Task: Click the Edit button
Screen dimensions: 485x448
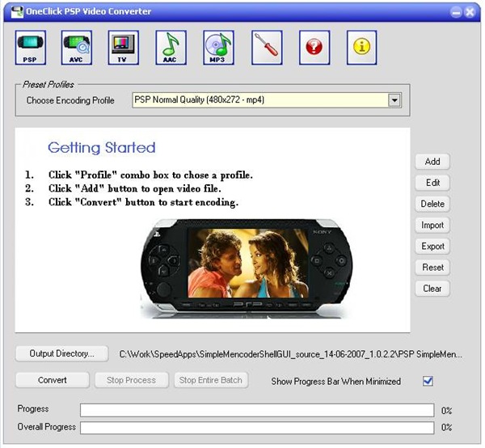Action: 432,183
